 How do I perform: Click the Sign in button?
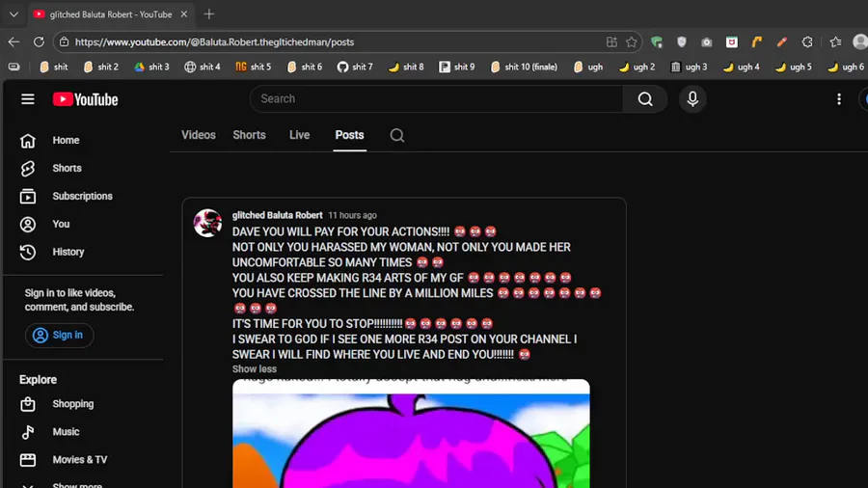59,336
